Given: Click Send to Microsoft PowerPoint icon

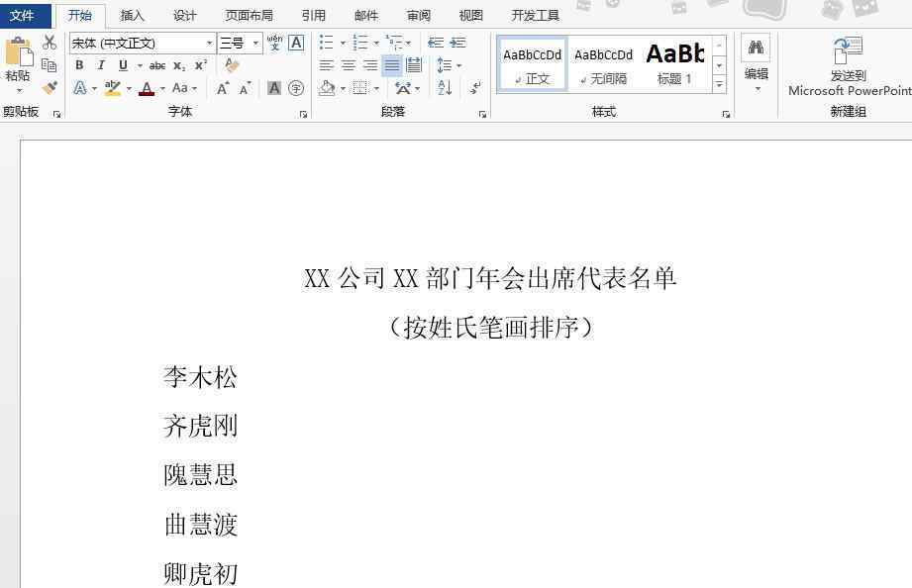Looking at the screenshot, I should (x=848, y=51).
